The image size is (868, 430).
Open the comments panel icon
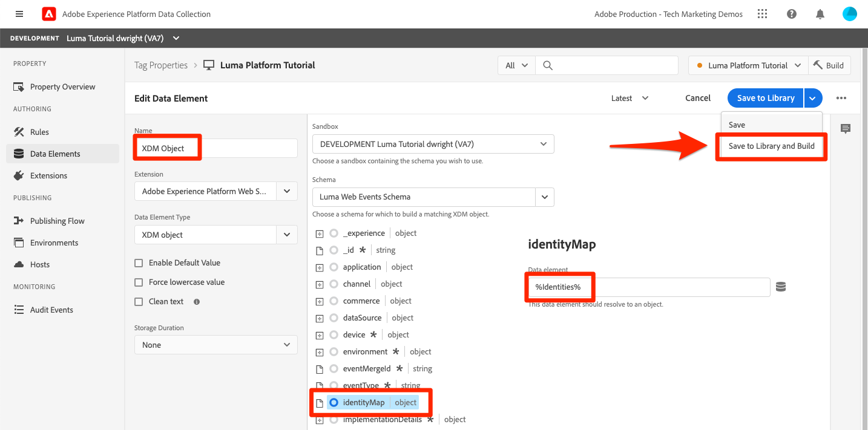pos(846,128)
